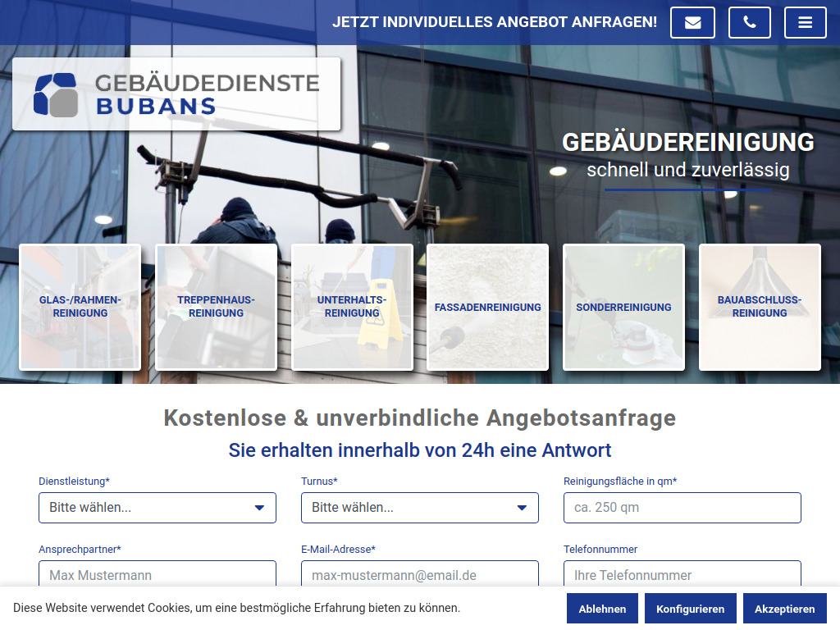This screenshot has height=630, width=840.
Task: Open the Dienstleistung dropdown
Action: (157, 507)
